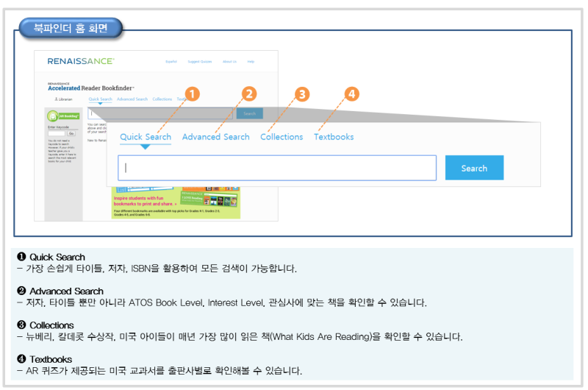Screen dimensions: 588x390
Task: Open the Español link in the header
Action: click(x=171, y=62)
